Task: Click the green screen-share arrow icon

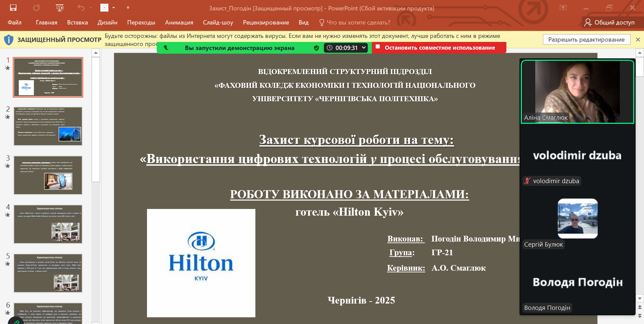Action: (x=166, y=48)
